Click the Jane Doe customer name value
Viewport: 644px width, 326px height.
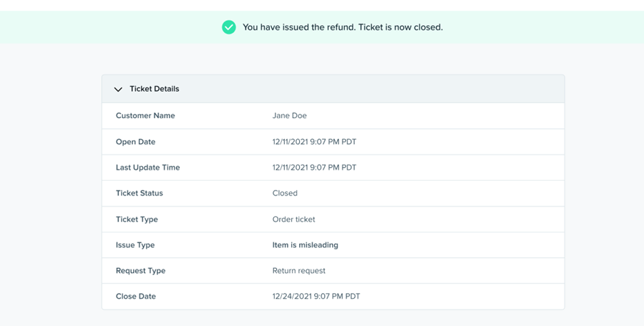click(x=289, y=115)
